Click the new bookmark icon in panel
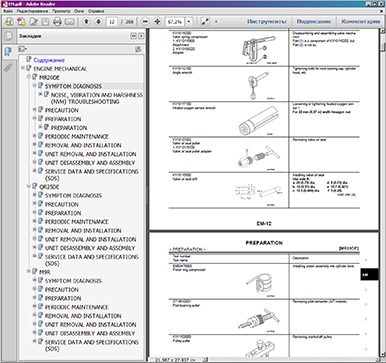 [138, 49]
